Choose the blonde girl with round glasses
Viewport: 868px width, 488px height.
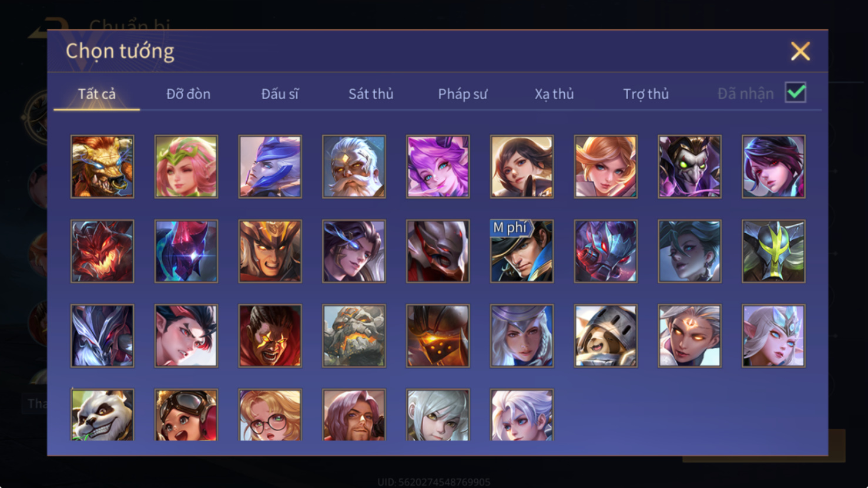point(270,415)
